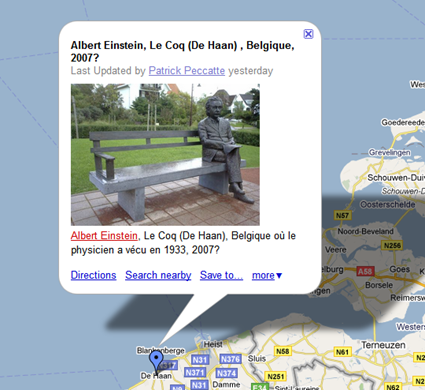The image size is (425, 390).
Task: Get Directions to this place
Action: pyautogui.click(x=93, y=275)
